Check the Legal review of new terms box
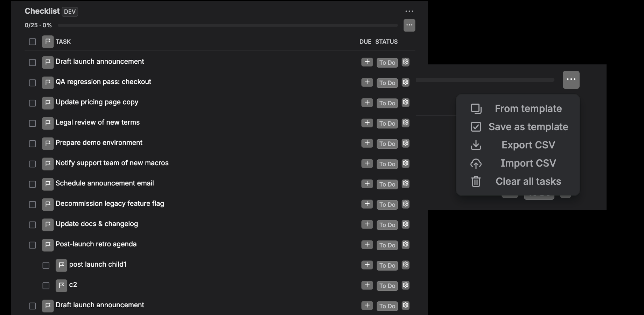This screenshot has width=644, height=315. pyautogui.click(x=33, y=123)
